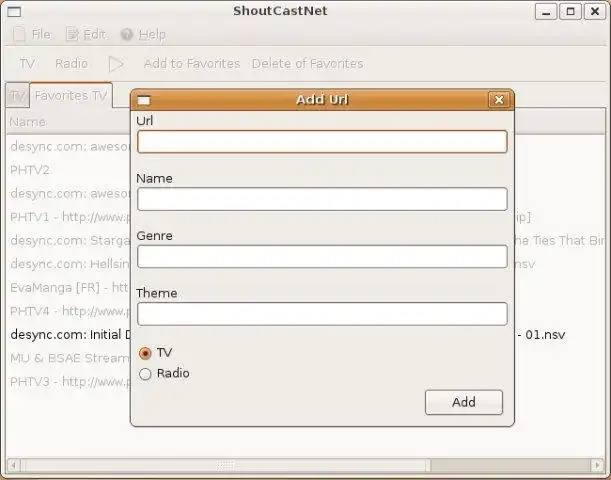Click the horizontal scrollbar thumb
Viewport: 611px width, 480px height.
(x=226, y=465)
